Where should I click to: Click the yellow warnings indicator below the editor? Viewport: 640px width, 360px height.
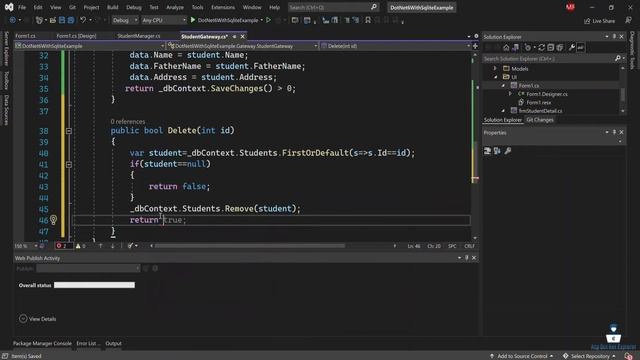[81, 246]
